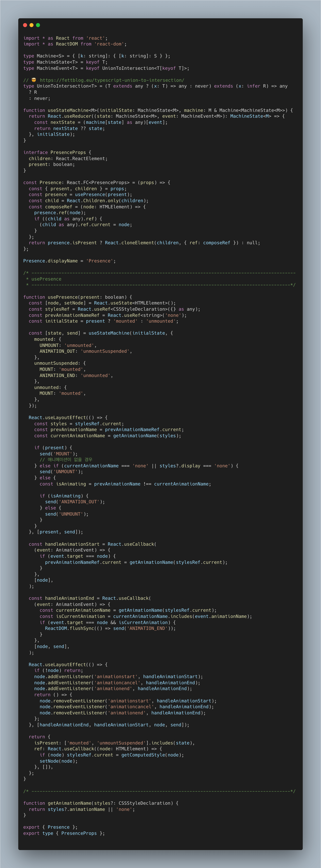Click React.cloneElement in the return statement
Image resolution: width=321 pixels, height=868 pixels.
click(129, 243)
